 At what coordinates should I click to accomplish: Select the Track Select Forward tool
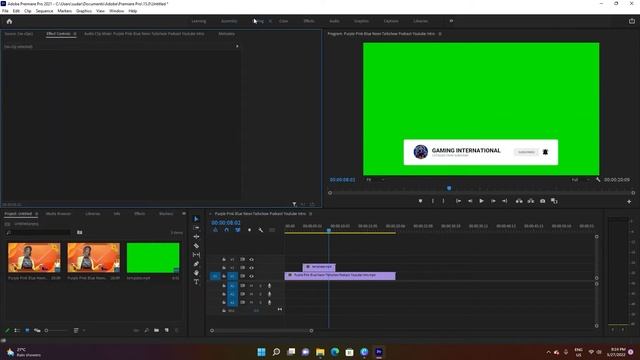click(196, 228)
